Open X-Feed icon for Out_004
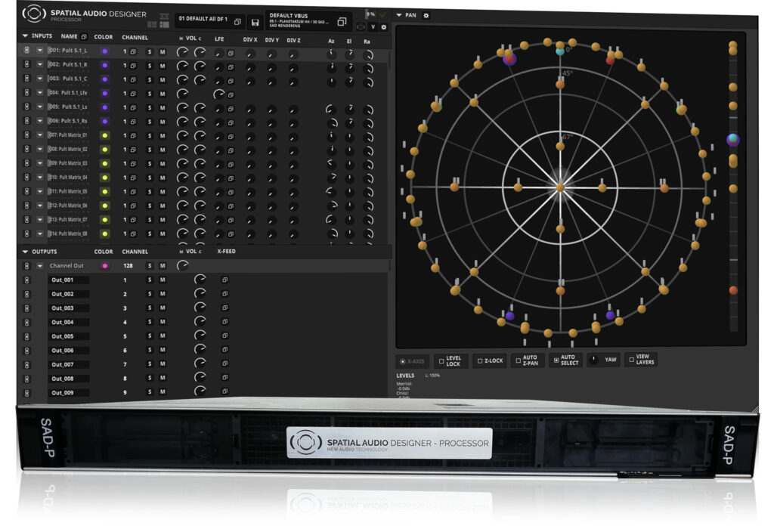Screen dimensions: 774x532 (224, 322)
